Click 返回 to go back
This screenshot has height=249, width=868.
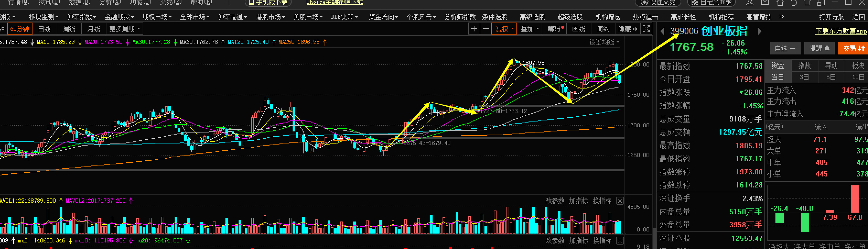[859, 17]
